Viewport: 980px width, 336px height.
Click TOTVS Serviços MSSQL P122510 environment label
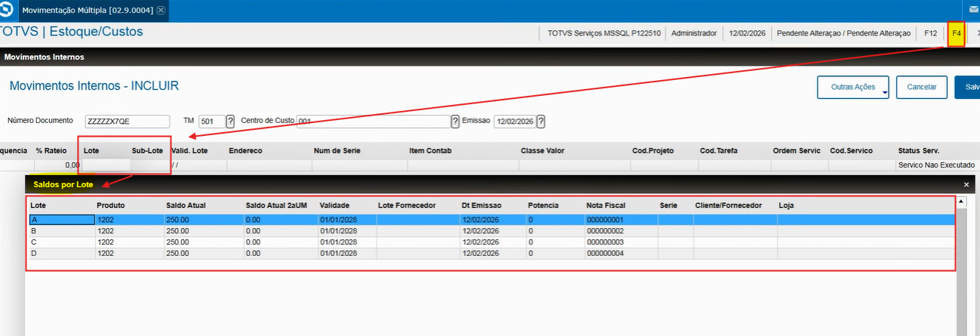coord(604,34)
